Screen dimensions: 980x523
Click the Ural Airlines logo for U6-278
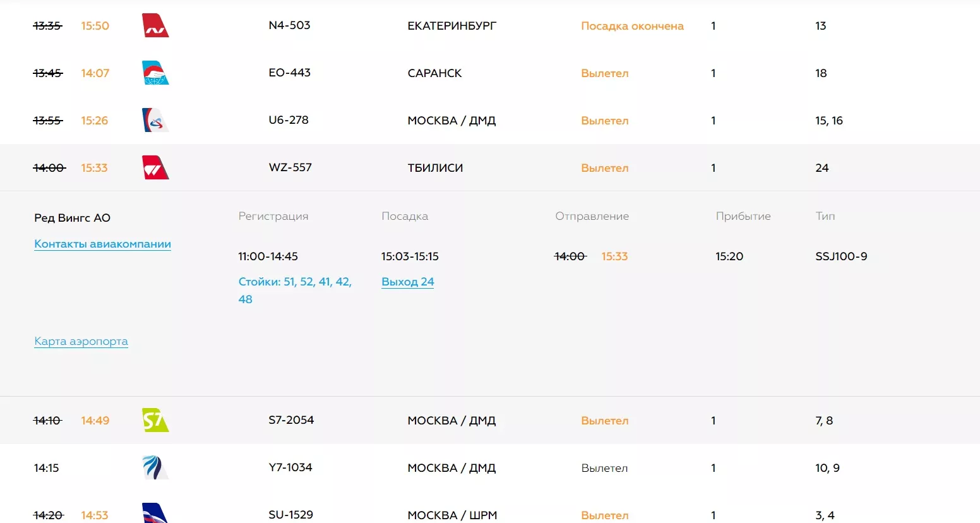[155, 120]
